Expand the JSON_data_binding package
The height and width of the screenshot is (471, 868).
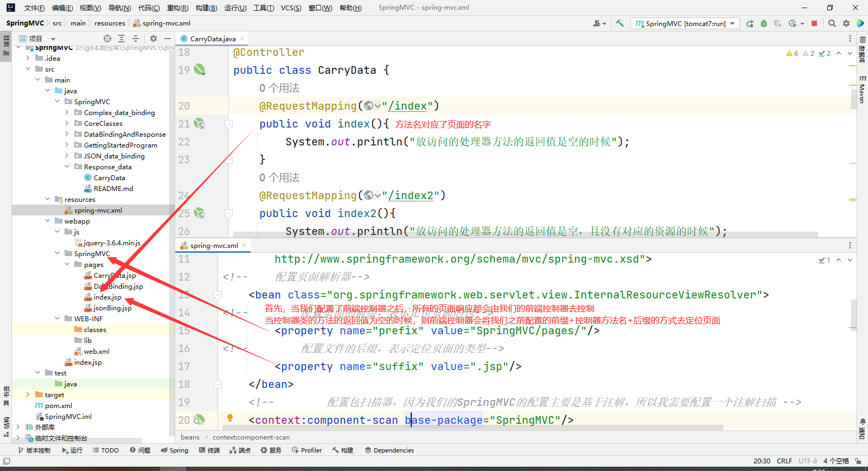click(67, 156)
